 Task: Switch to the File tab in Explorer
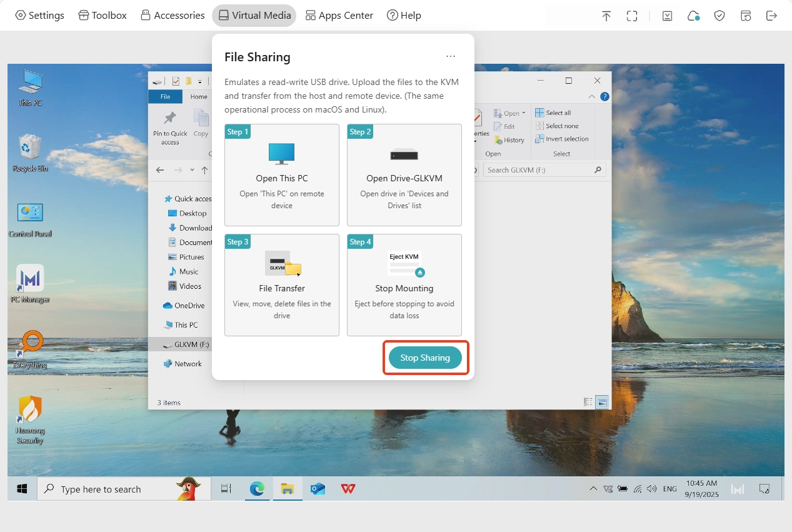click(x=165, y=97)
